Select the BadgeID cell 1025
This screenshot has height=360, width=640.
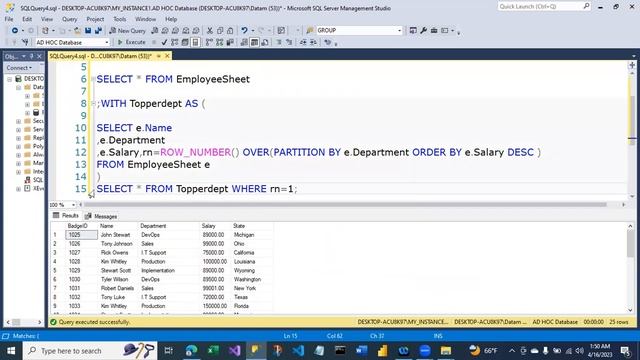click(81, 235)
